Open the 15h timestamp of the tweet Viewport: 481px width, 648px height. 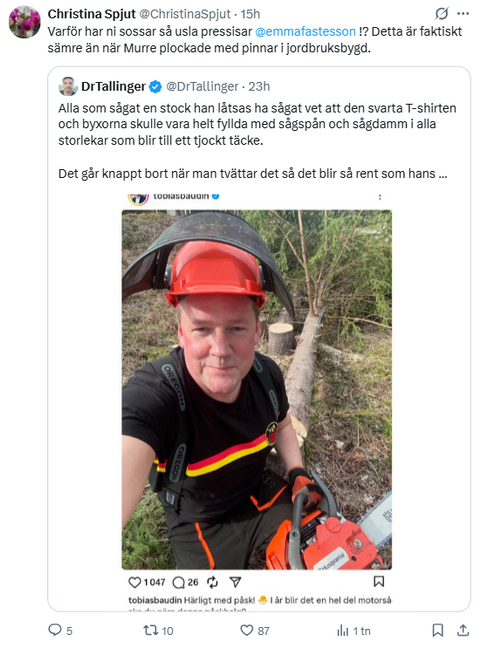[x=250, y=14]
